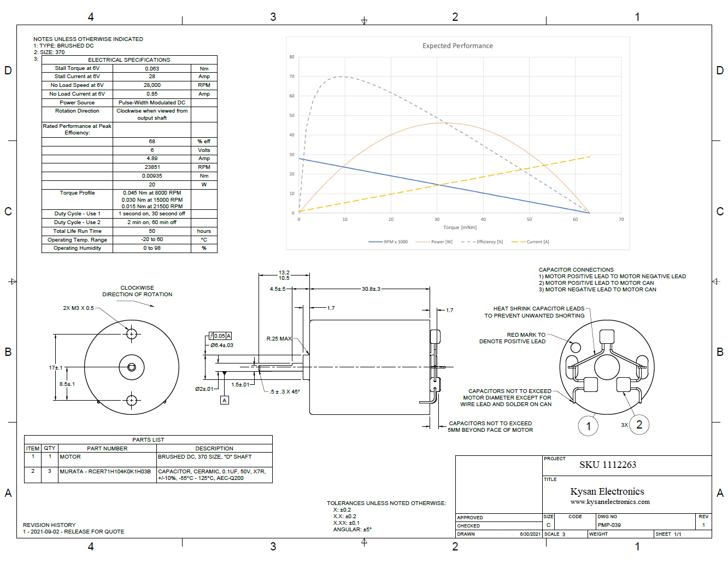Click the item balloon numbered 1
The height and width of the screenshot is (563, 728).
pyautogui.click(x=588, y=426)
